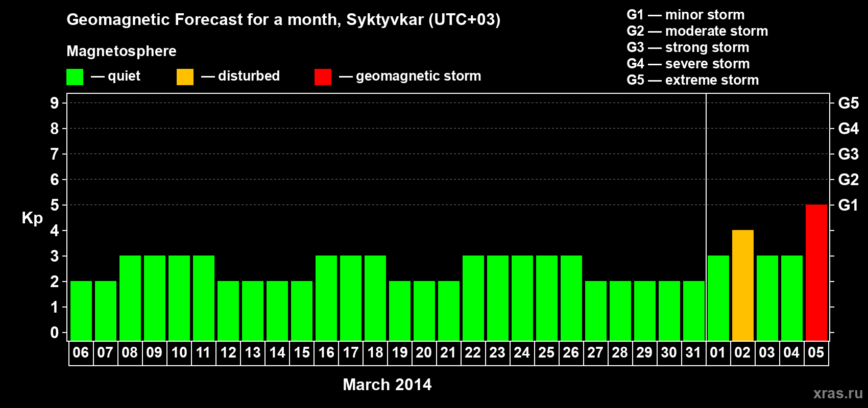The height and width of the screenshot is (408, 868).
Task: Click the Kp axis value '3'
Action: [55, 256]
